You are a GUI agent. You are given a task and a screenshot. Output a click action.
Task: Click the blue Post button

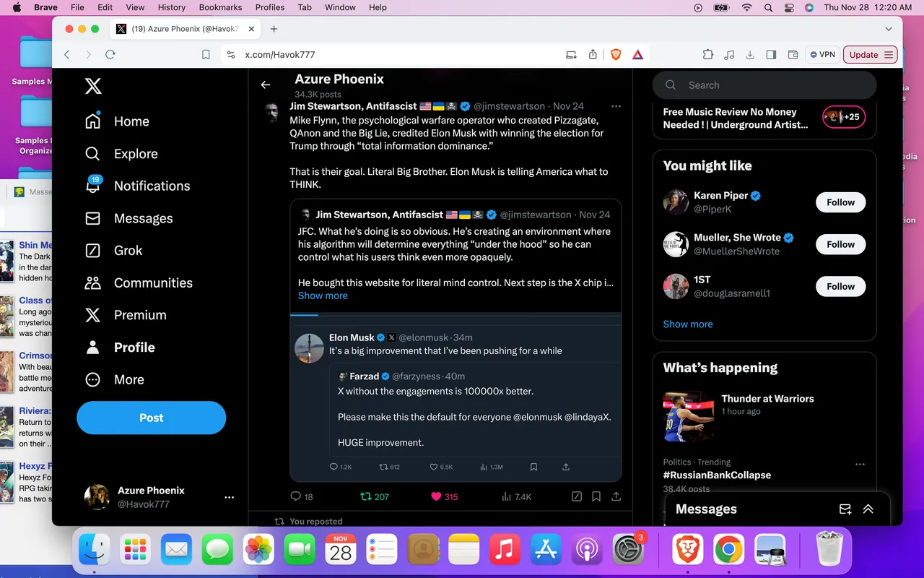click(x=152, y=418)
